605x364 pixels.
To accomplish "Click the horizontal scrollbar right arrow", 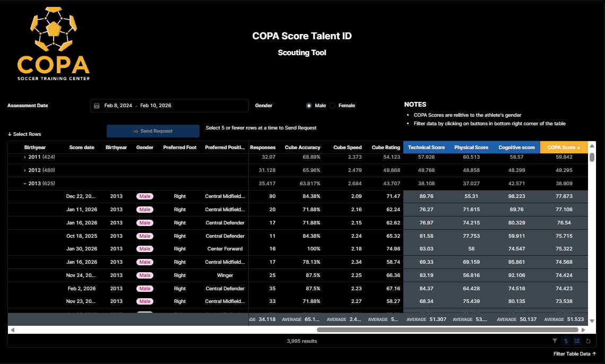I will coord(584,330).
